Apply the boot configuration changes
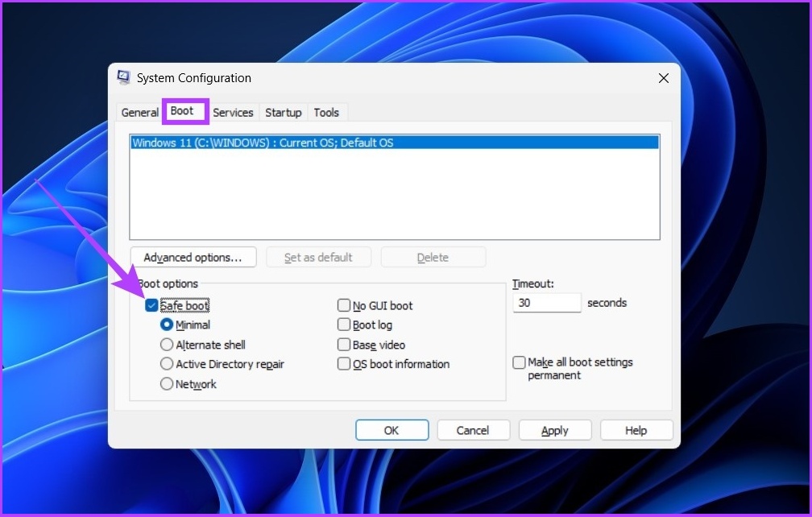The image size is (812, 517). click(554, 429)
